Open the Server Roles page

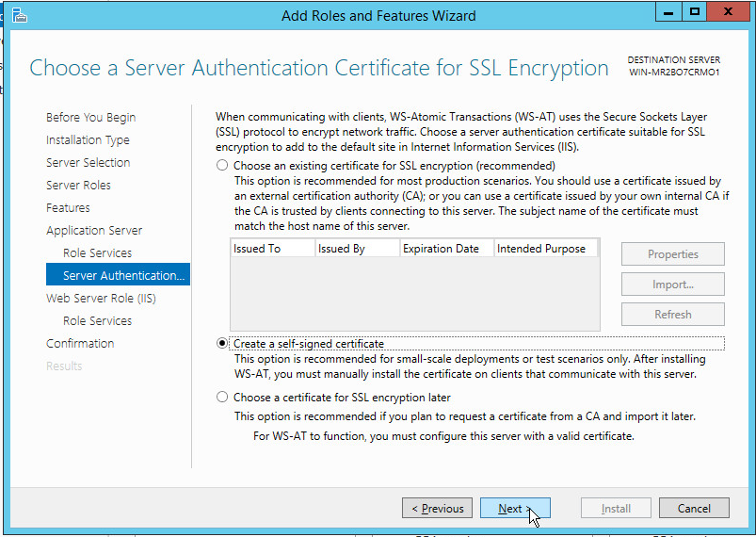78,186
